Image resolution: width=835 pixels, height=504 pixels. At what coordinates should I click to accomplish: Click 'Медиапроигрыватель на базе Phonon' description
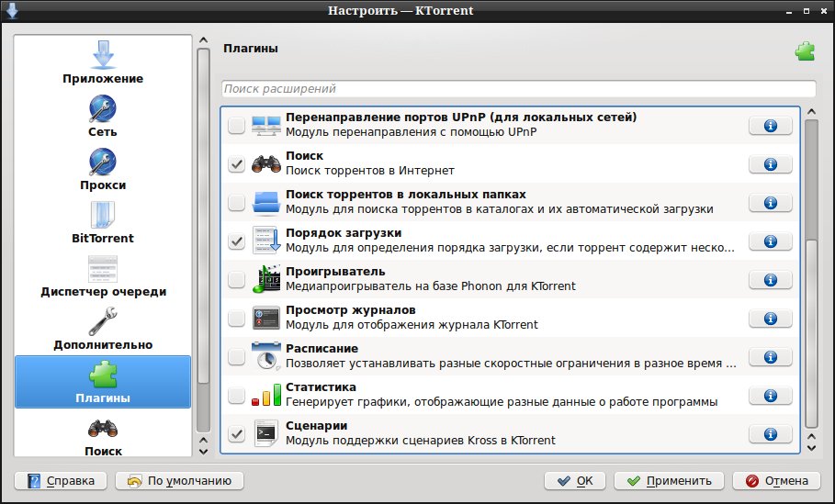(430, 286)
